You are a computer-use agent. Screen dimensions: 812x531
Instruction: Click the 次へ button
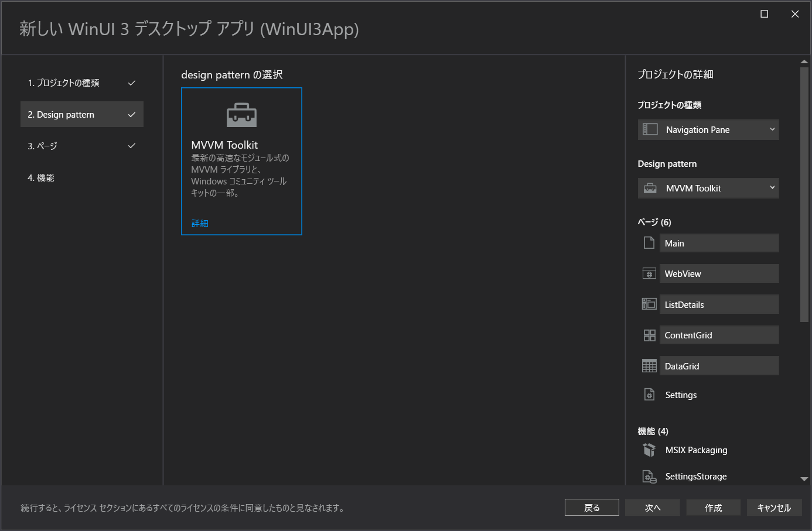(653, 508)
